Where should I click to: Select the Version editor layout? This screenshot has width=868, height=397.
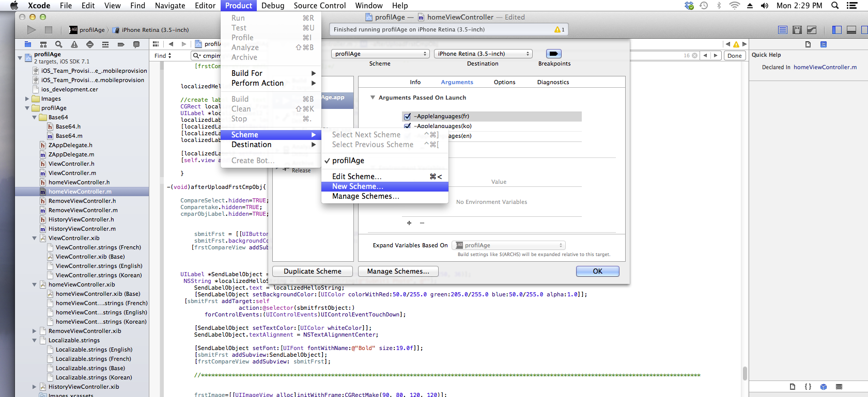[x=812, y=30]
